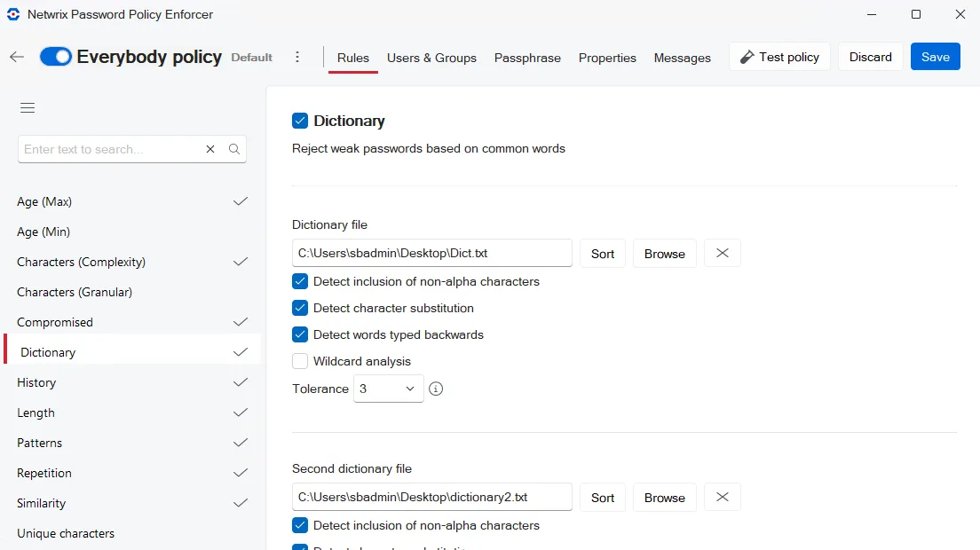Minimize the application window

[x=871, y=14]
